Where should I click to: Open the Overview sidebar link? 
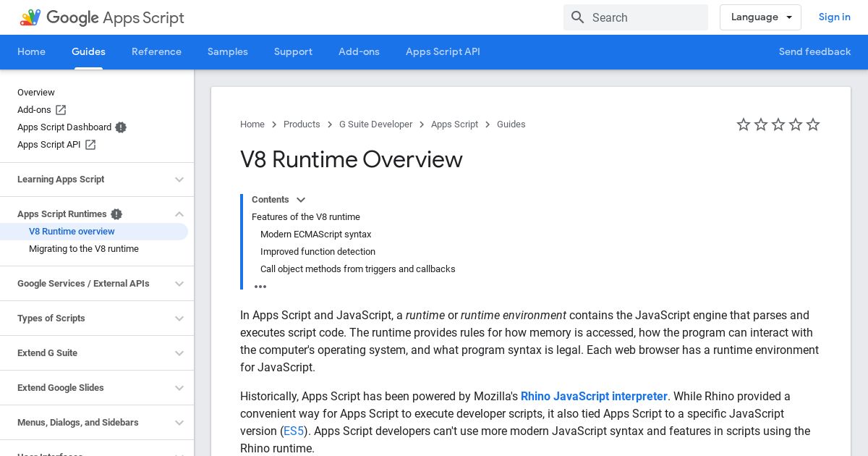tap(36, 93)
